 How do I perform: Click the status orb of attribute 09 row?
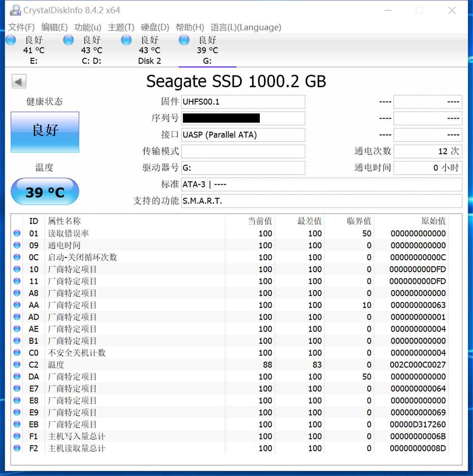pyautogui.click(x=17, y=245)
